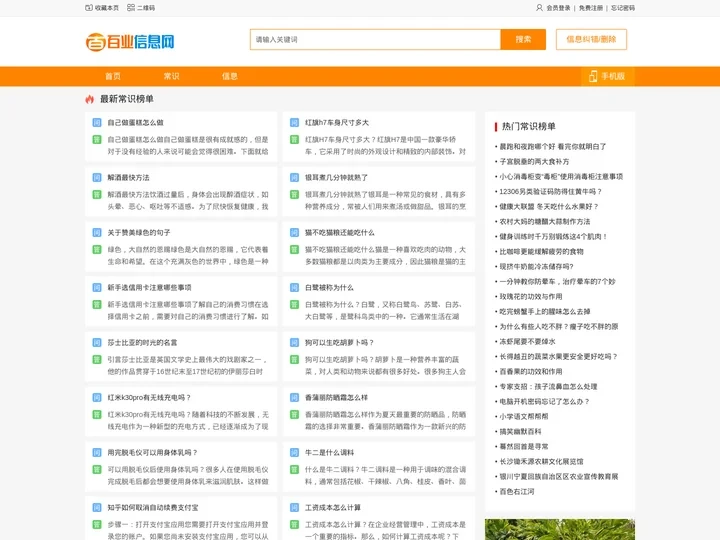This screenshot has height=540, width=720.
Task: Click question icon beside 莎士比亚的时光的名言
Action: [97, 343]
